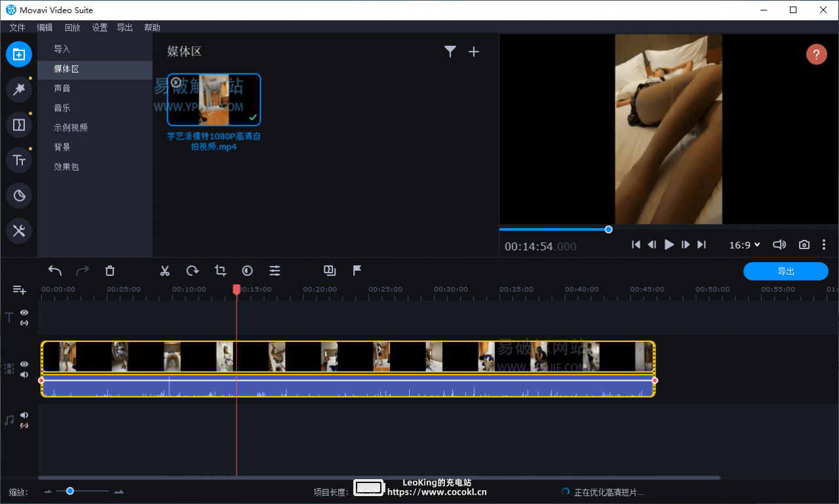Screen dimensions: 839x504
Task: Mute the music audio track
Action: point(24,415)
